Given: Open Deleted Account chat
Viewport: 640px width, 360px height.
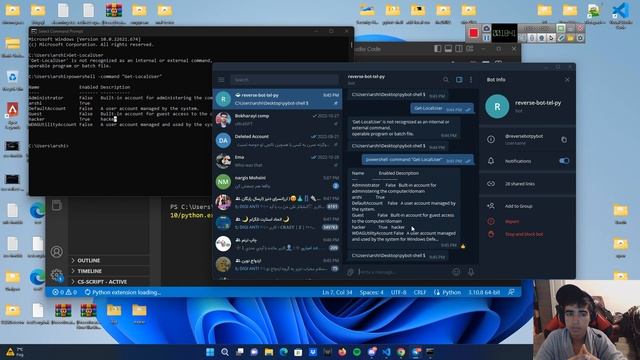Looking at the screenshot, I should pyautogui.click(x=278, y=140).
